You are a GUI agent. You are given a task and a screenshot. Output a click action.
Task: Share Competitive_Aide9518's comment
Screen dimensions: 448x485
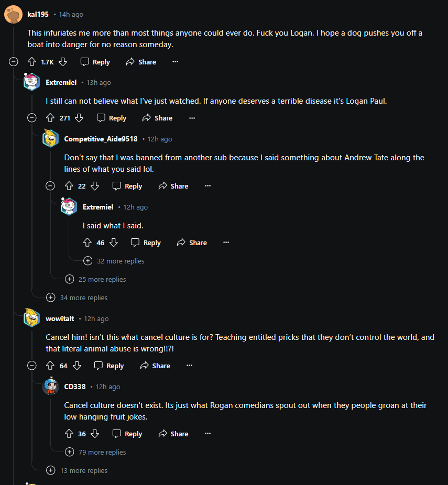coord(173,186)
